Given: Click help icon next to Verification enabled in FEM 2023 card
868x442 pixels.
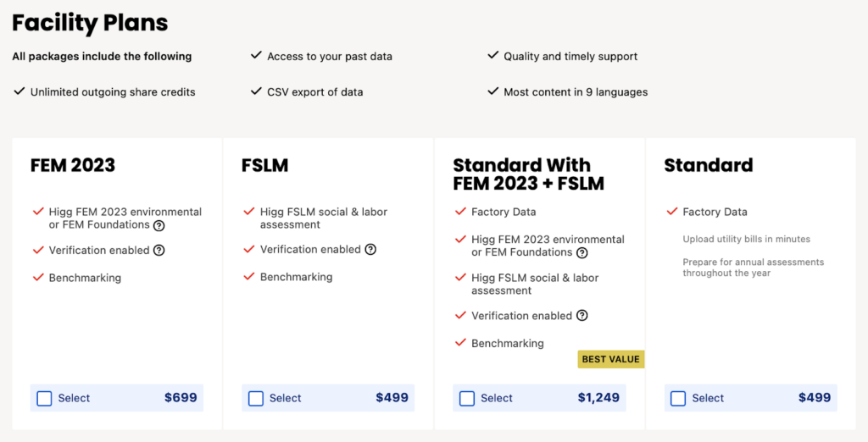Looking at the screenshot, I should click(x=159, y=250).
